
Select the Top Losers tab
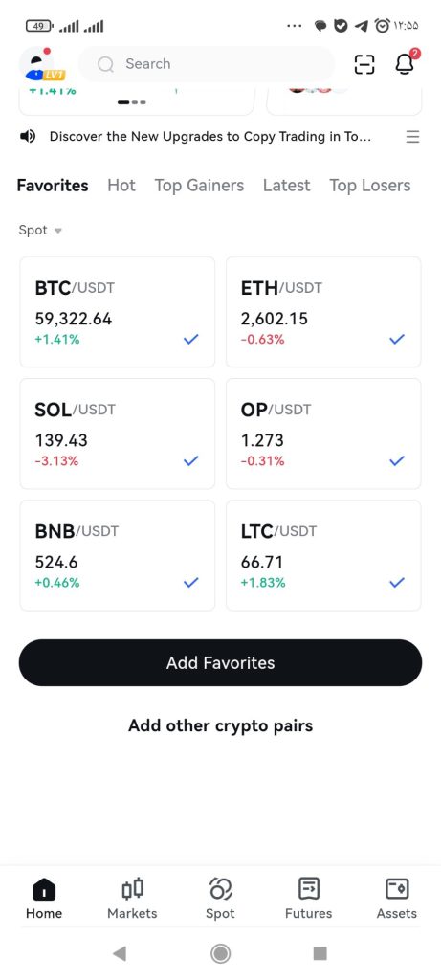click(x=370, y=186)
